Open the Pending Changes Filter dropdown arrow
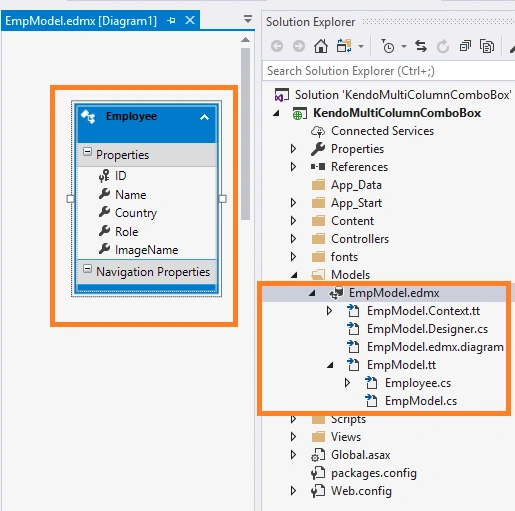 click(x=404, y=47)
